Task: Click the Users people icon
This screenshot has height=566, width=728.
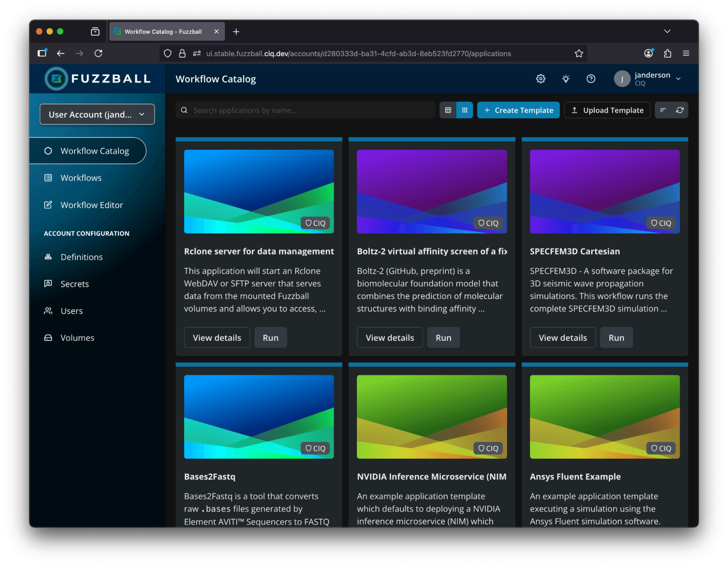Action: pyautogui.click(x=48, y=310)
